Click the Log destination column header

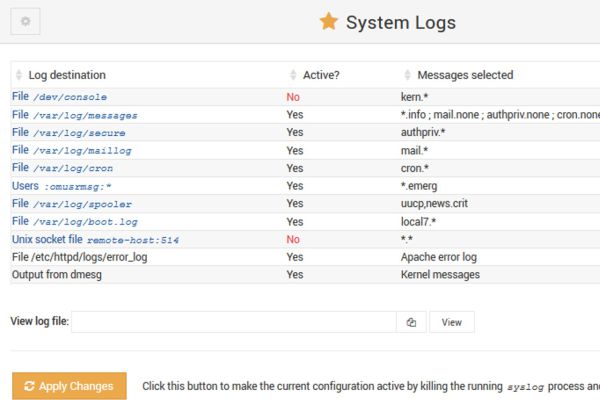point(67,75)
